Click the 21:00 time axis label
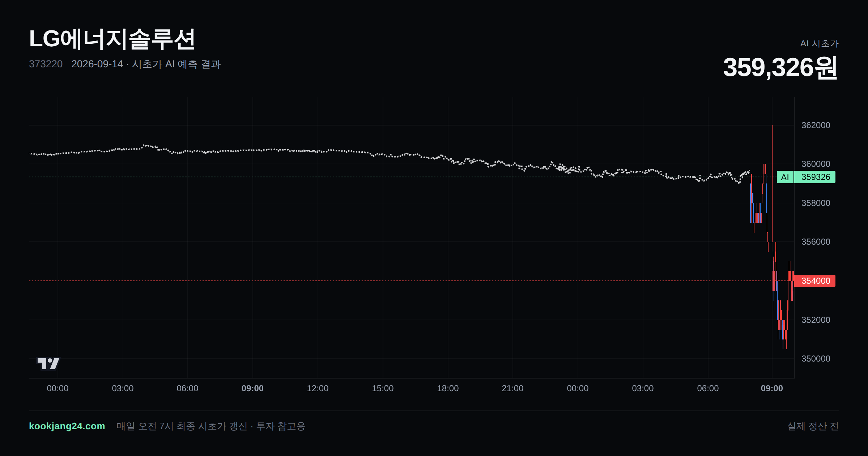The height and width of the screenshot is (456, 868). (512, 388)
